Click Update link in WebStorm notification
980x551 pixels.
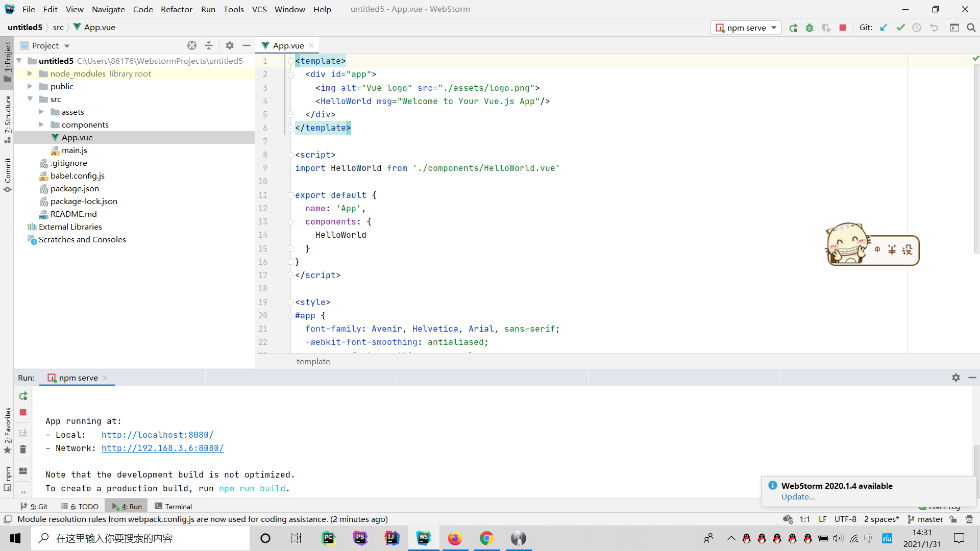[798, 497]
